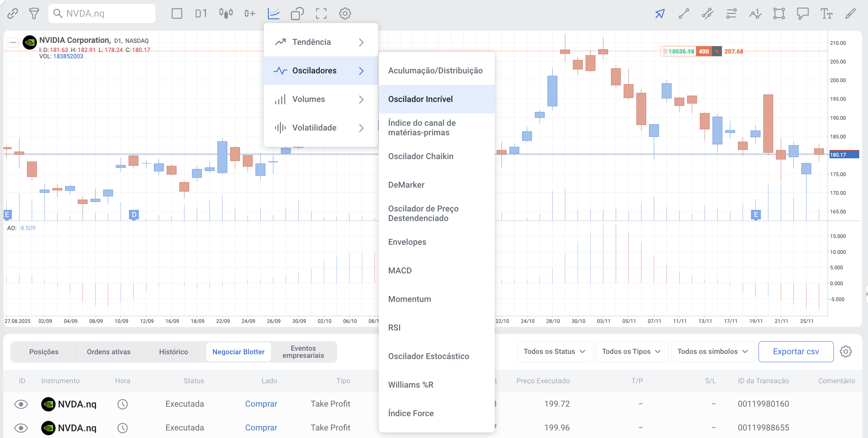Open the Todos os Status dropdown
868x438 pixels.
coord(555,352)
